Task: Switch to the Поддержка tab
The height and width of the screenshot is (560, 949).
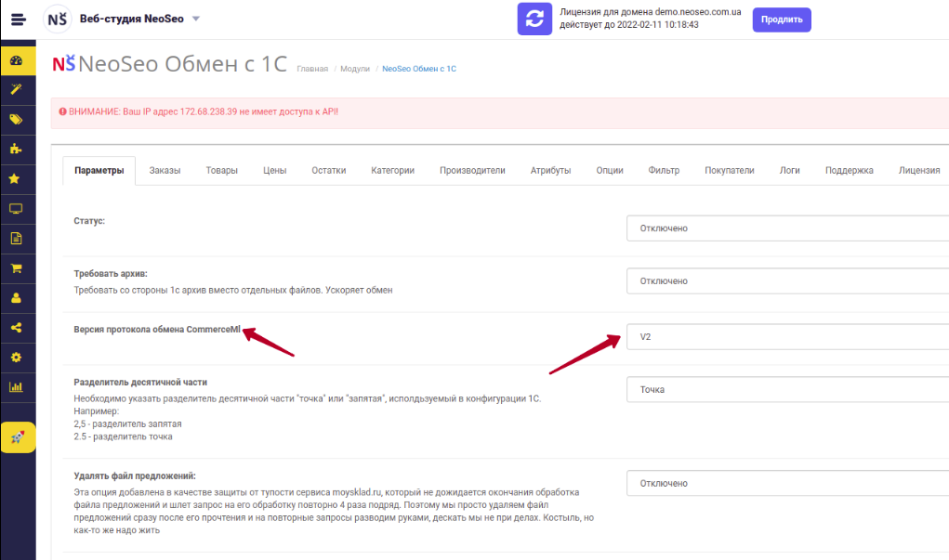Action: point(850,171)
